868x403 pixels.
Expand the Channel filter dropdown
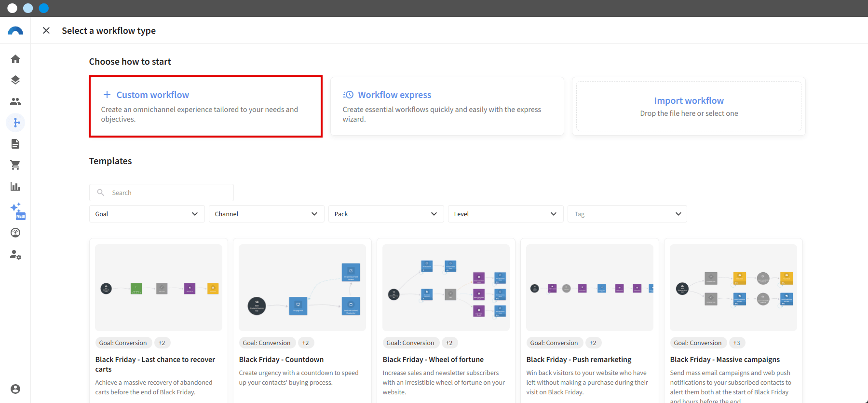click(x=267, y=214)
